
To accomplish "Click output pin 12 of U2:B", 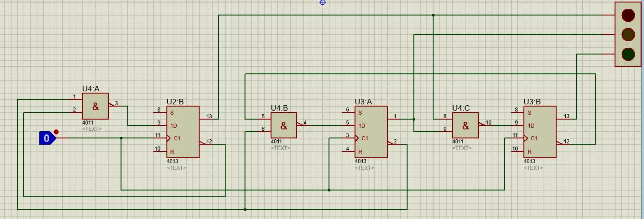I will click(x=209, y=143).
